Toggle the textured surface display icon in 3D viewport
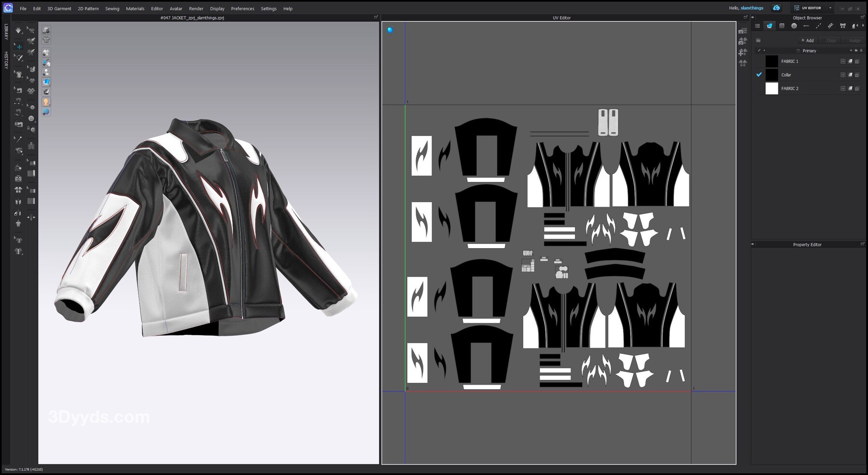 [46, 82]
